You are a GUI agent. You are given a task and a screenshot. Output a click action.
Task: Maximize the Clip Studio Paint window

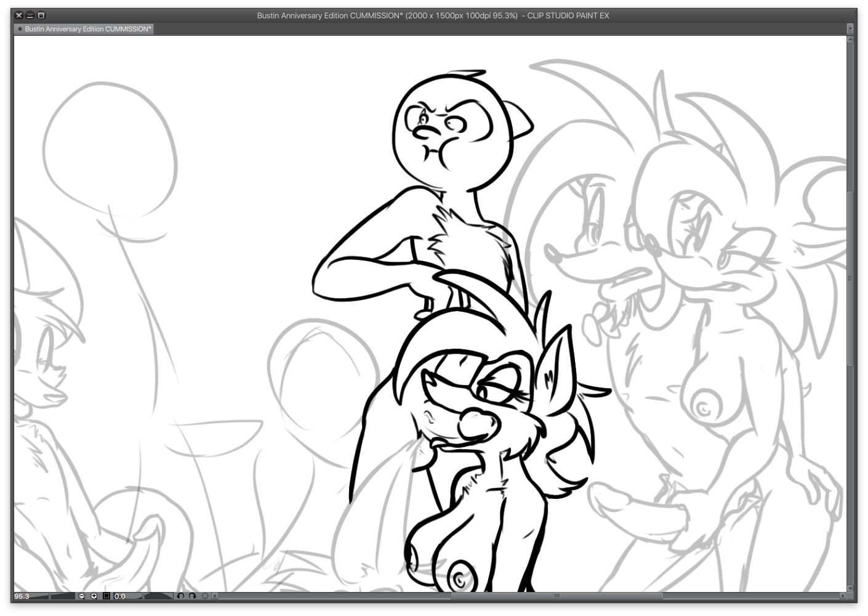(x=41, y=15)
